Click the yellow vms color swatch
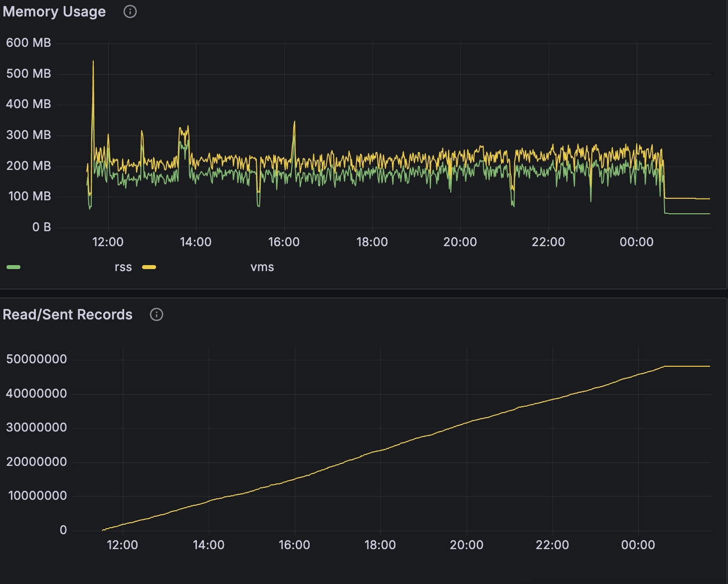 tap(149, 267)
